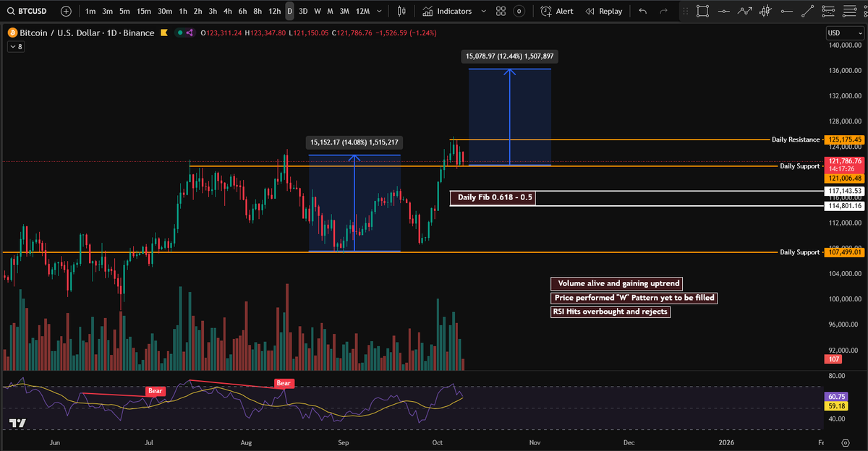The width and height of the screenshot is (868, 451).
Task: Click the 117,143.53 price axis label
Action: click(x=845, y=191)
